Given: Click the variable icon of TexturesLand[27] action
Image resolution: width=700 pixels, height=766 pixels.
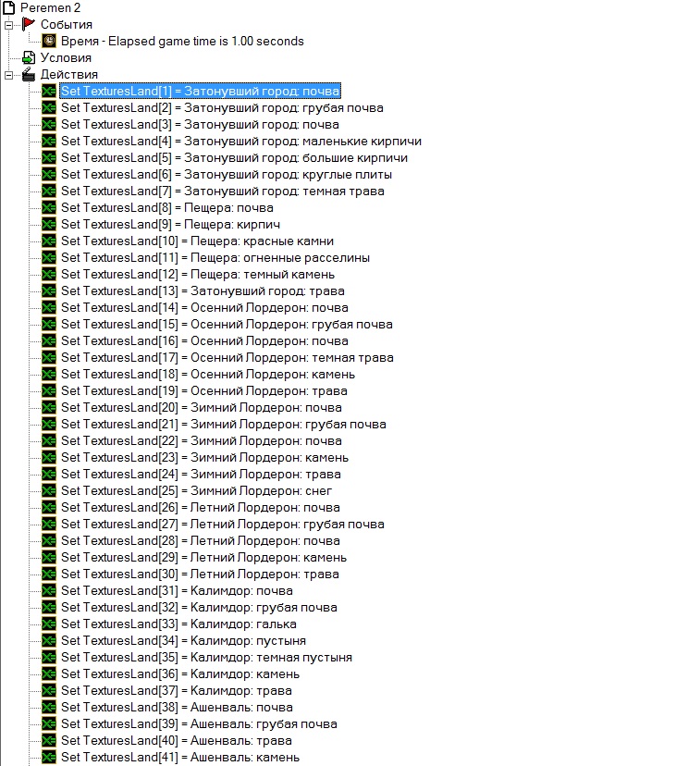Looking at the screenshot, I should coord(49,524).
